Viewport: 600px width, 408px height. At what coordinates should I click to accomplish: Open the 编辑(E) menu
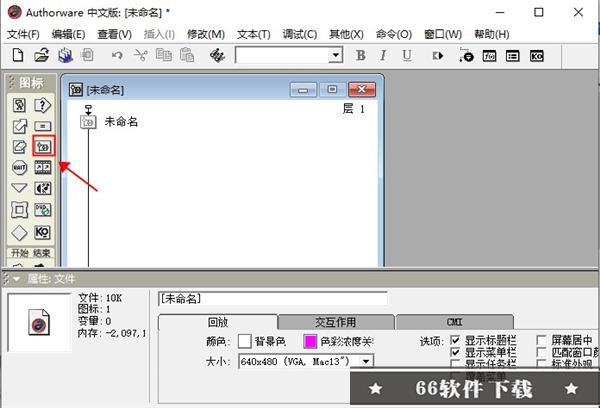[68, 34]
